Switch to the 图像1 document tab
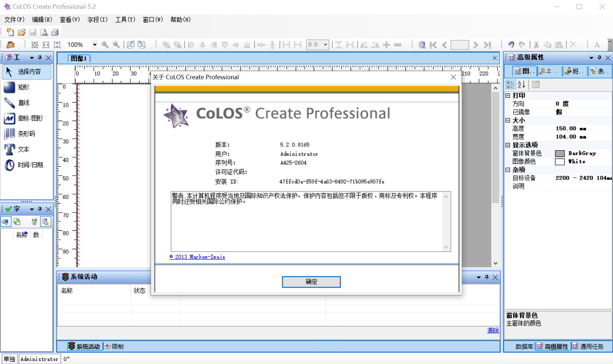This screenshot has width=613, height=364. click(79, 59)
